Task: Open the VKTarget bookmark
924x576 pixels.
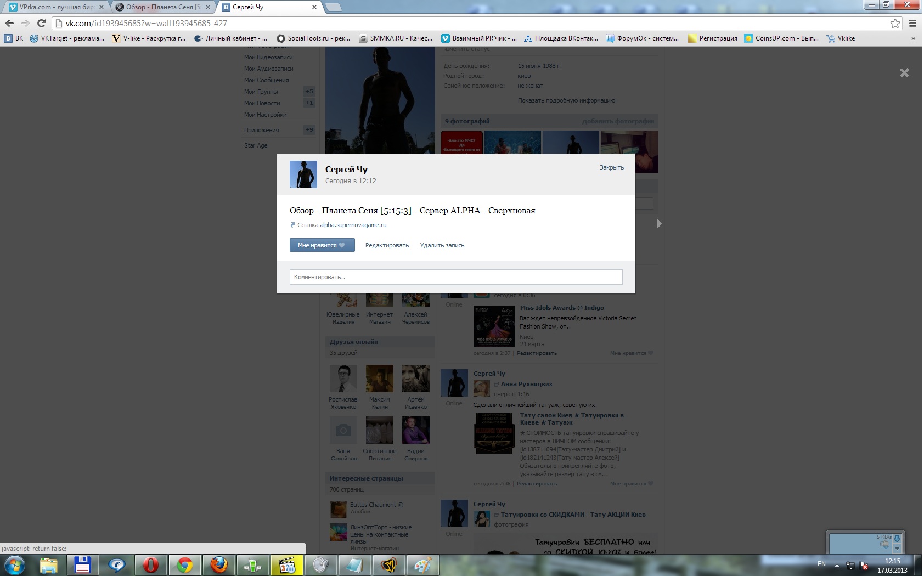Action: click(67, 38)
